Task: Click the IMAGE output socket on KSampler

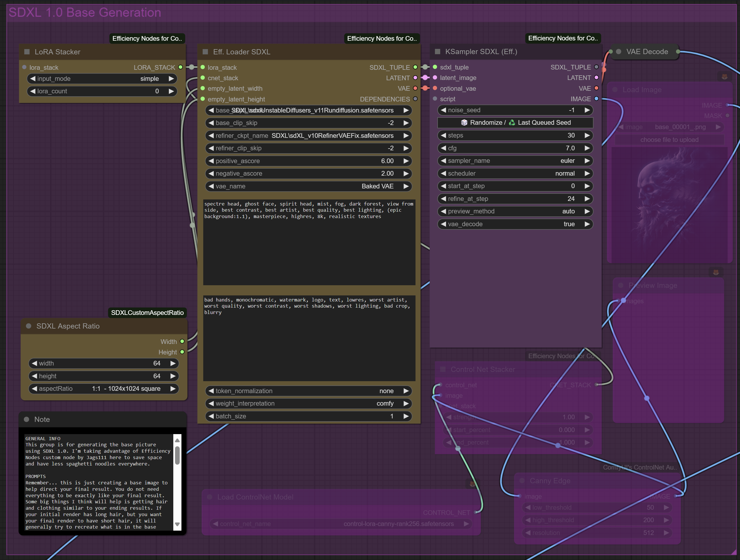Action: point(596,99)
